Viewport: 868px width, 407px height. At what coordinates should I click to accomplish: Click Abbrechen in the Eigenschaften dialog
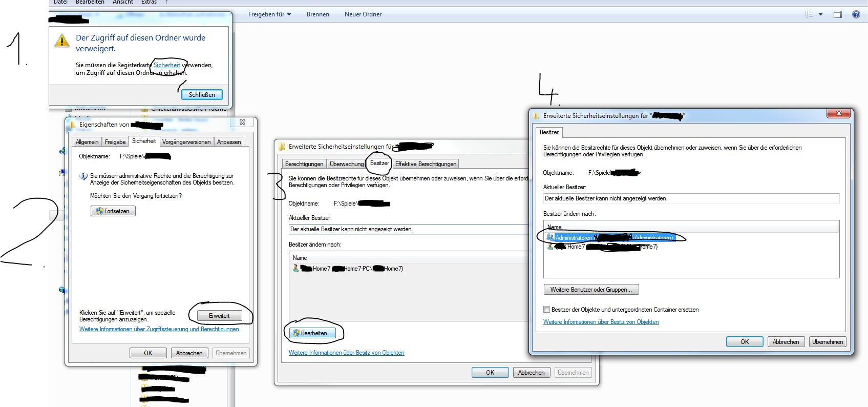tap(189, 353)
